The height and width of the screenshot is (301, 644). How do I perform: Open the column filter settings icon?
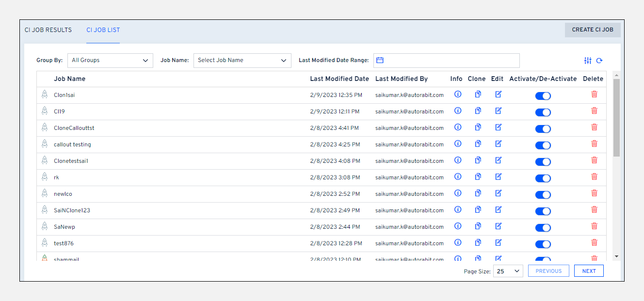(x=588, y=60)
